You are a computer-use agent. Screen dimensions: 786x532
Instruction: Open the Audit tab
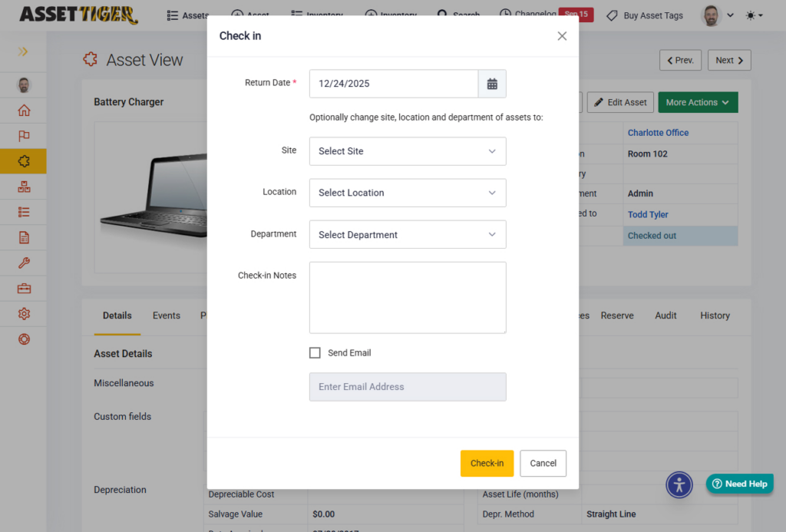[x=665, y=316]
